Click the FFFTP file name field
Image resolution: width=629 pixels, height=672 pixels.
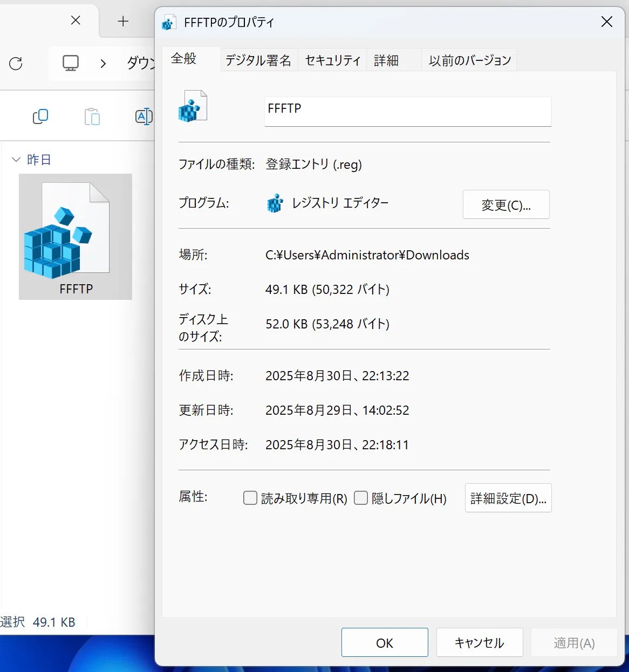408,111
